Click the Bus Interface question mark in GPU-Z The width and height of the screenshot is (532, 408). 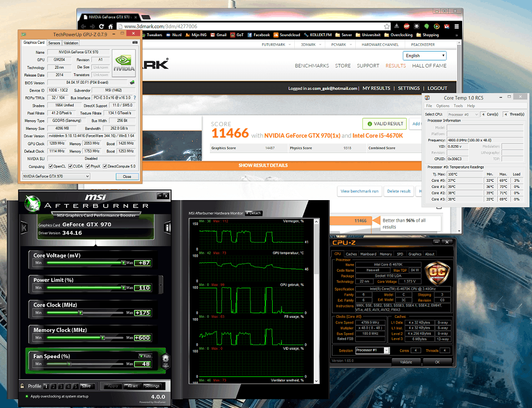135,98
